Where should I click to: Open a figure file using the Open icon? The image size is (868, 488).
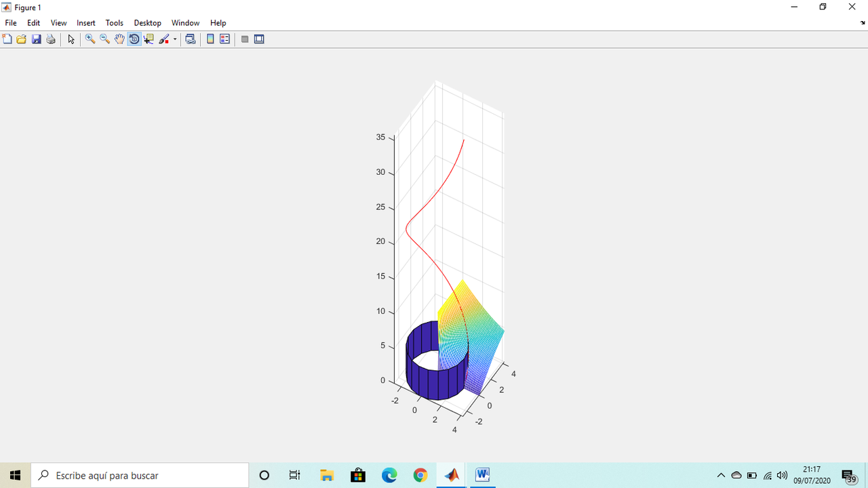pos(21,39)
